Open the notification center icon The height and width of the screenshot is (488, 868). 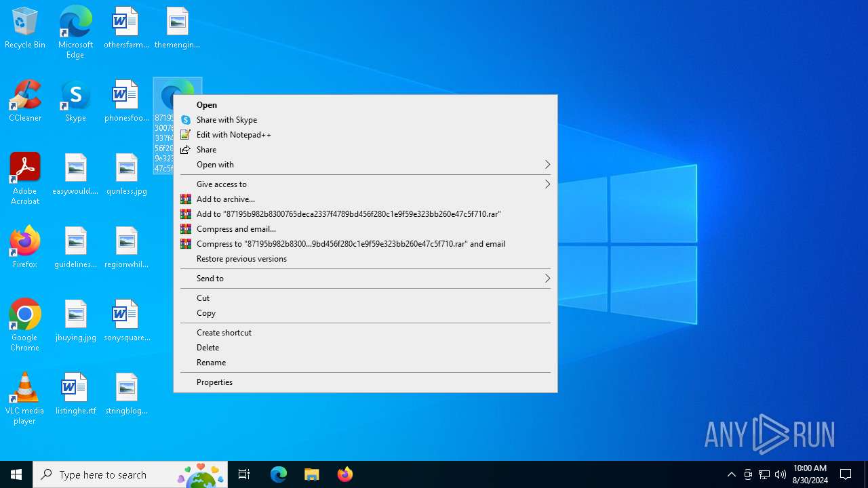coord(846,474)
